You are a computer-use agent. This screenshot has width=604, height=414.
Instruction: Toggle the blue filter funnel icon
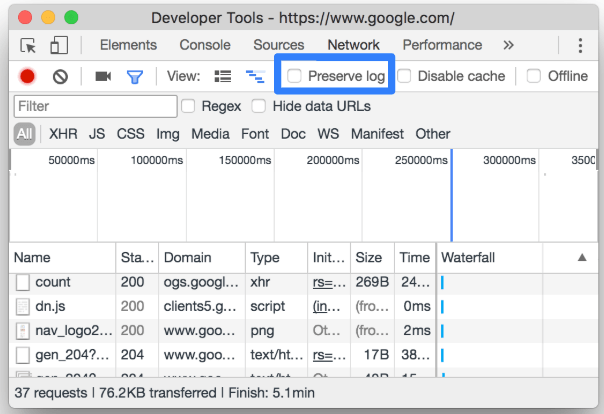(x=135, y=77)
